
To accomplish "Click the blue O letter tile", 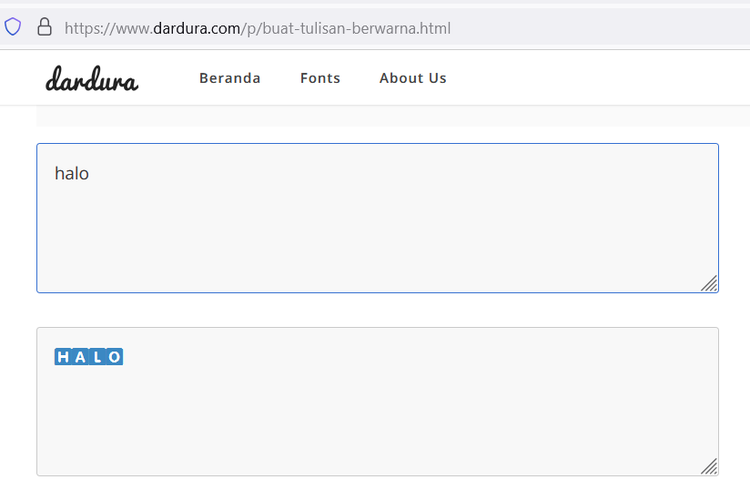I will (114, 357).
